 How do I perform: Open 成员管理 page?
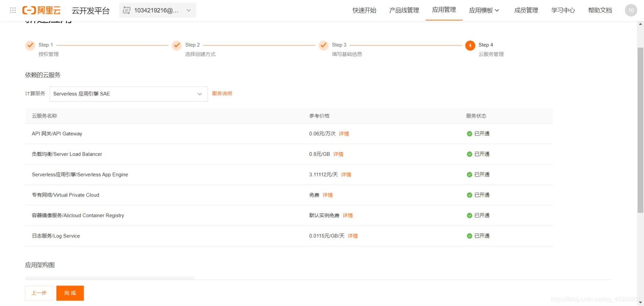526,10
